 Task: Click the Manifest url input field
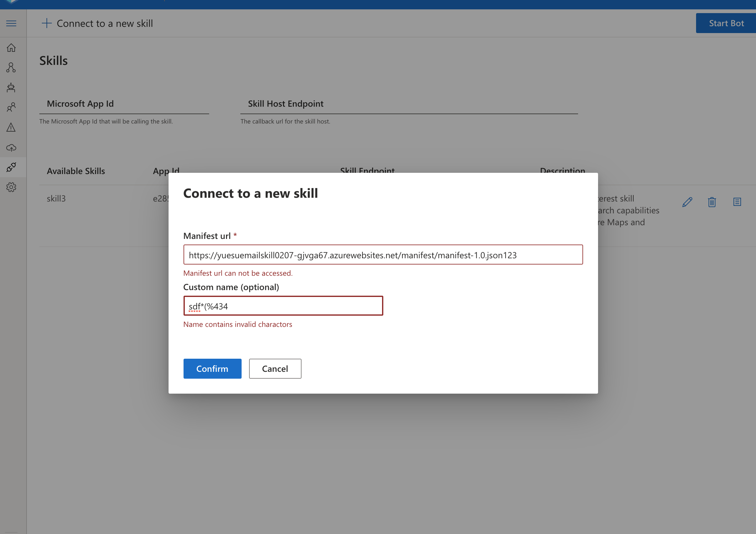click(383, 255)
